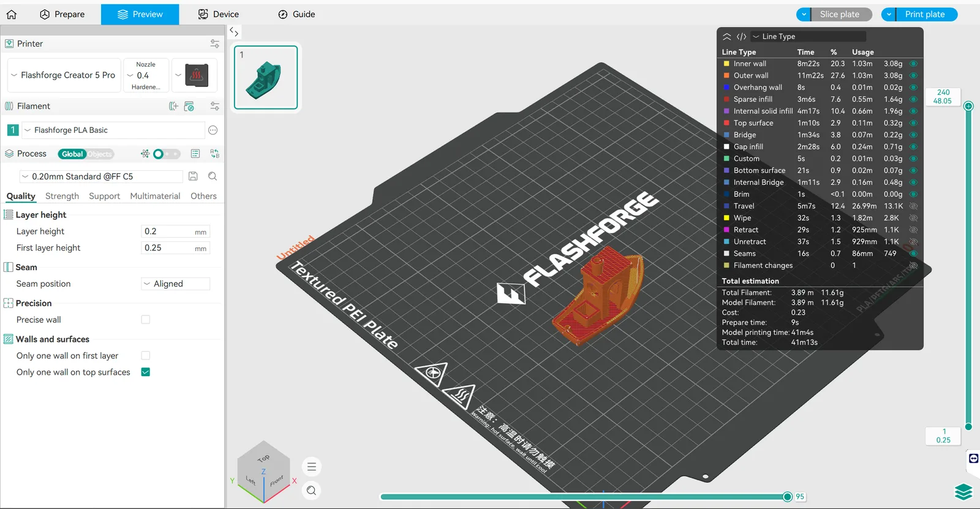Search process settings with magnifier icon
Viewport: 980px width, 509px height.
tap(213, 176)
